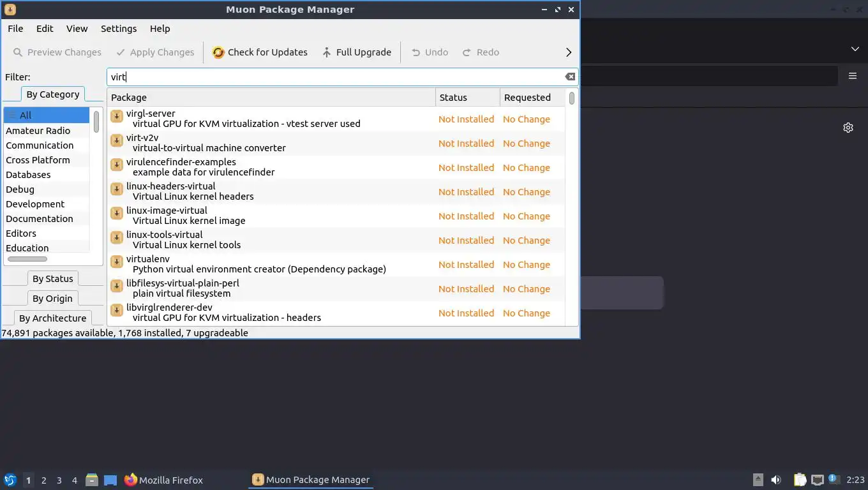Select the Editors category

pyautogui.click(x=47, y=234)
